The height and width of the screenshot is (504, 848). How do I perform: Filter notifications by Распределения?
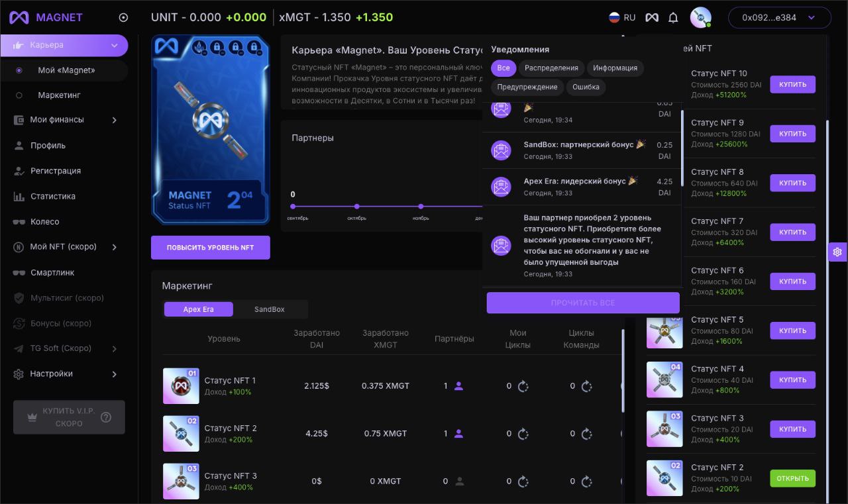551,68
